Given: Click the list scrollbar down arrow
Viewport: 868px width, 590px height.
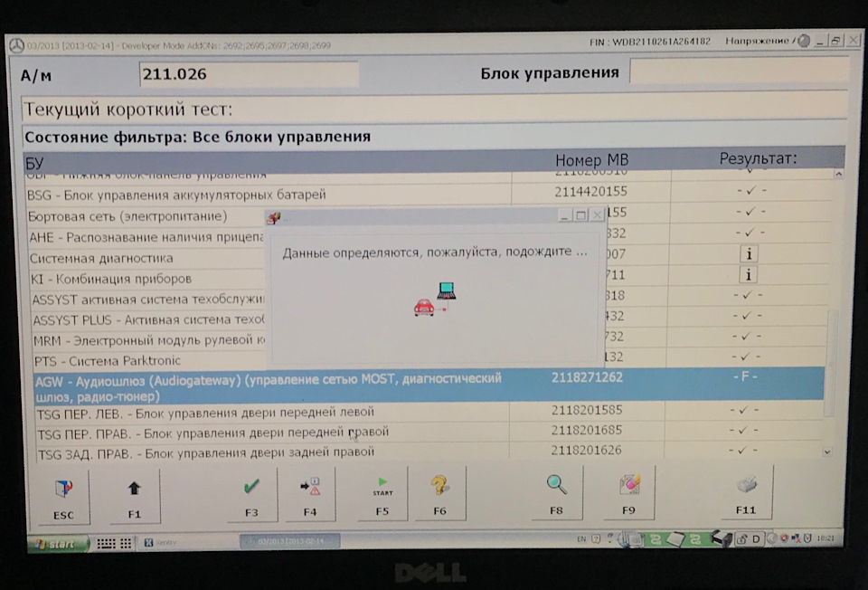Looking at the screenshot, I should [827, 452].
